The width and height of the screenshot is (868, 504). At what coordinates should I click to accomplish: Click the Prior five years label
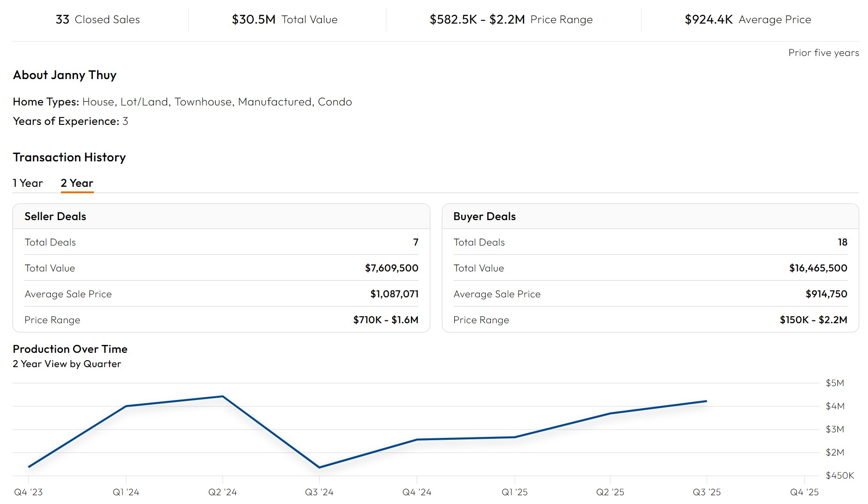coord(823,53)
